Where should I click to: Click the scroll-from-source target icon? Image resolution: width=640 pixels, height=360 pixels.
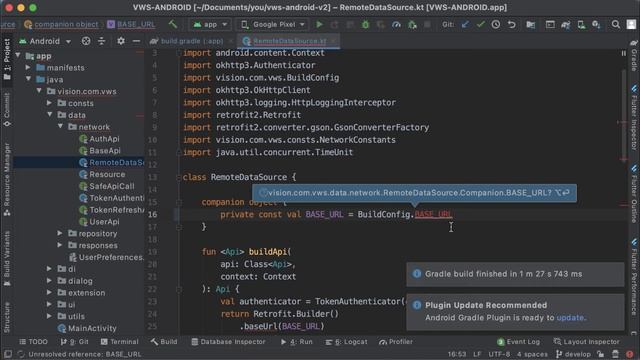tap(86, 41)
